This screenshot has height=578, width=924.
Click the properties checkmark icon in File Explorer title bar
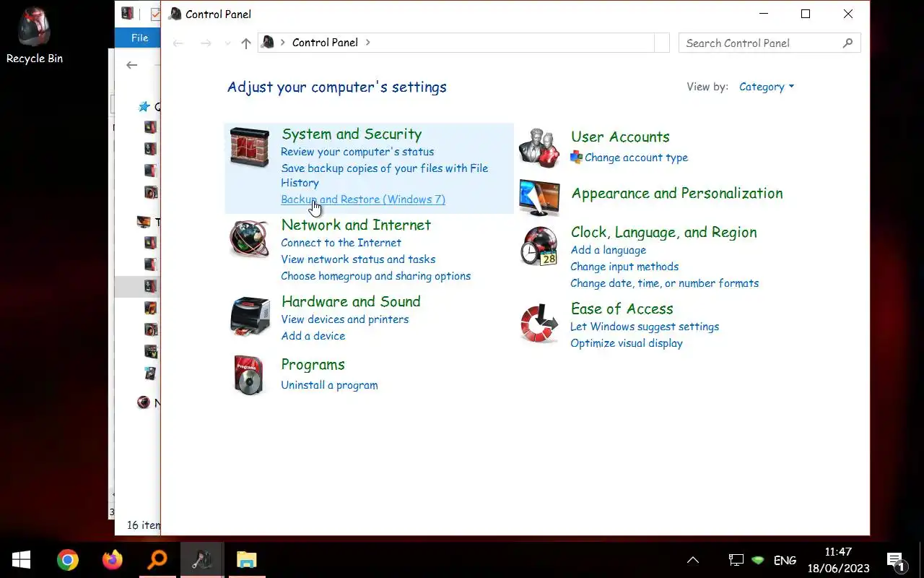(156, 14)
